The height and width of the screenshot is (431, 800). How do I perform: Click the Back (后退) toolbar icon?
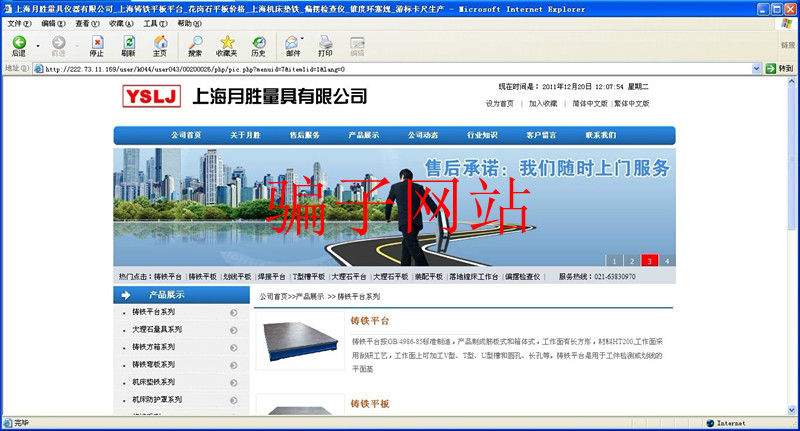point(19,43)
